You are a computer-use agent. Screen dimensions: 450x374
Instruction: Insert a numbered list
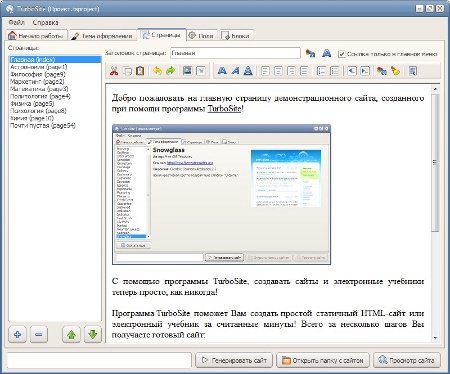coord(321,71)
